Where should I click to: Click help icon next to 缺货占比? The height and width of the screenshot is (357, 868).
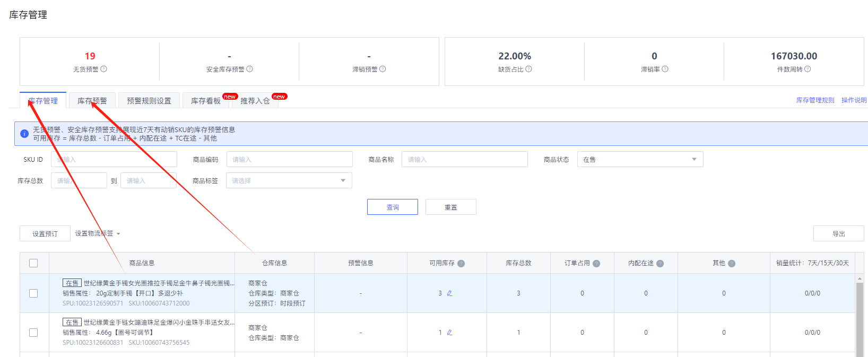(x=529, y=69)
